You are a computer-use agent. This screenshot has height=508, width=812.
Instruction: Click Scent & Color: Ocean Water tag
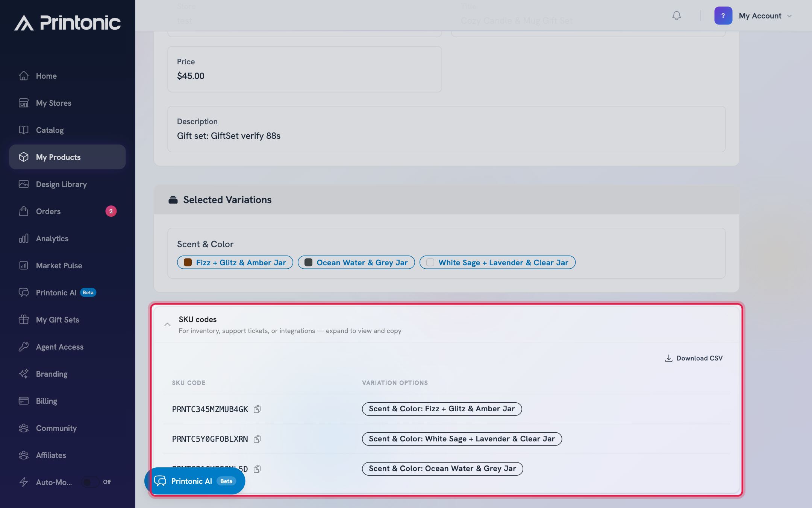point(442,468)
